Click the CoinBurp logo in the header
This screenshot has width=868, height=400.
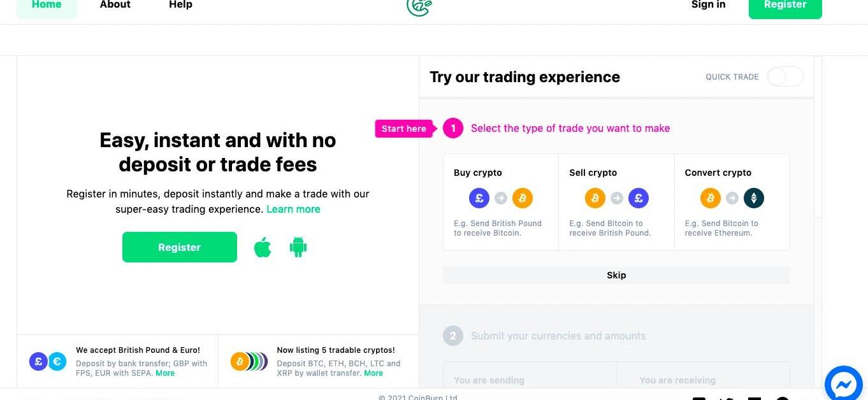coord(419,5)
